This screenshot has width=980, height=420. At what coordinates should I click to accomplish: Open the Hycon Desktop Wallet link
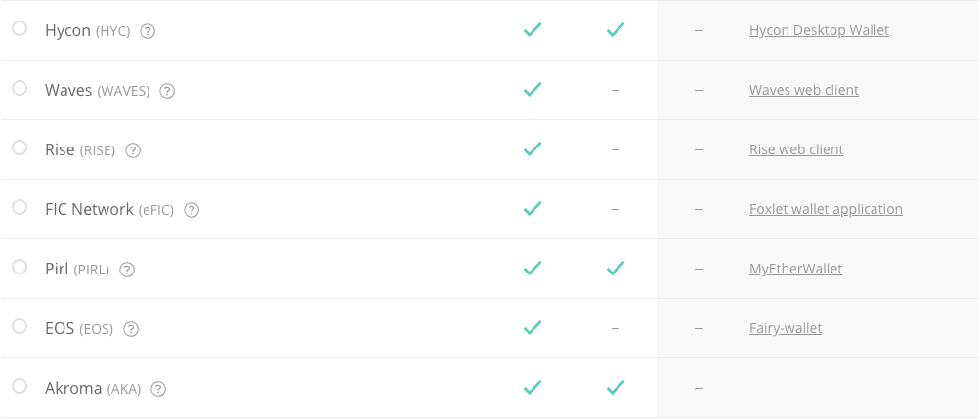819,30
